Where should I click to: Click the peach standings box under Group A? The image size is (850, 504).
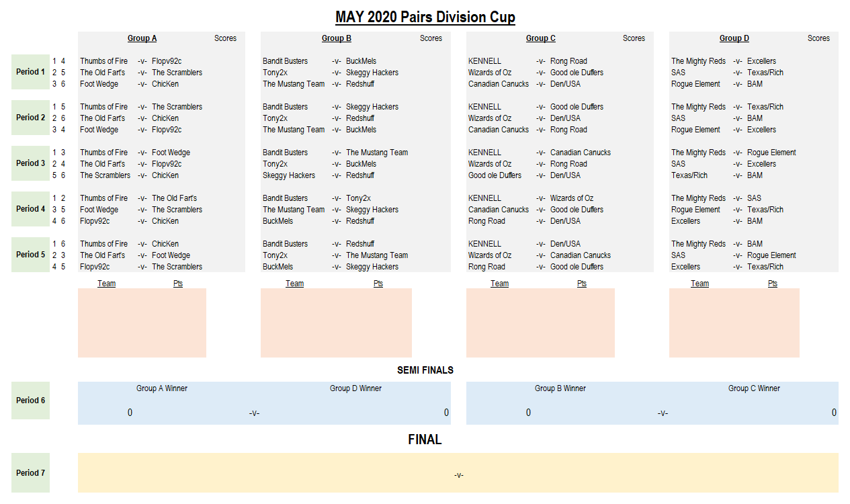(x=142, y=323)
